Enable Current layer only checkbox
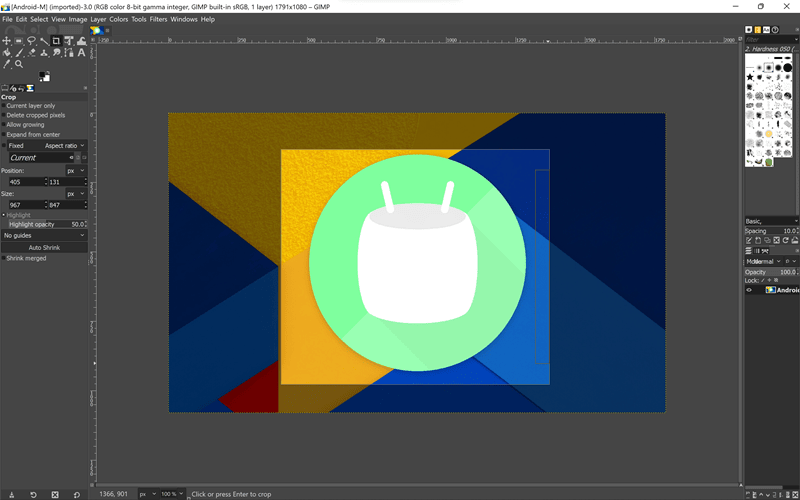The width and height of the screenshot is (800, 500). pos(4,106)
